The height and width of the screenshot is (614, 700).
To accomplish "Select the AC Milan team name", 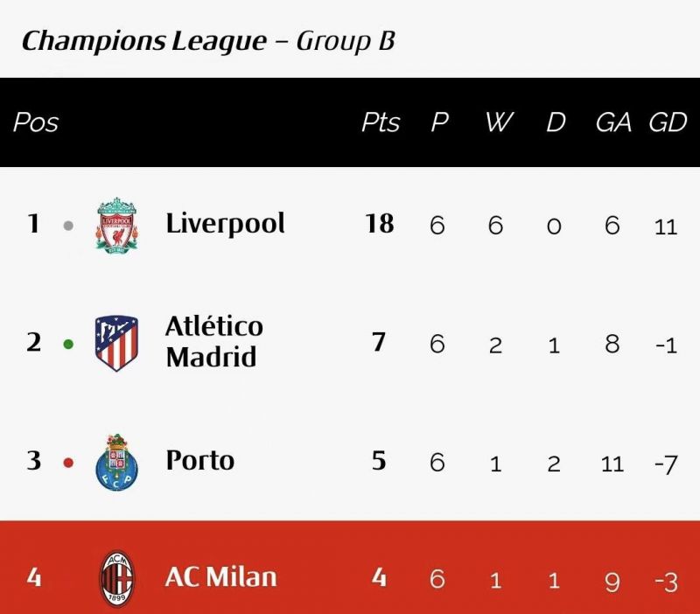I will (x=221, y=577).
